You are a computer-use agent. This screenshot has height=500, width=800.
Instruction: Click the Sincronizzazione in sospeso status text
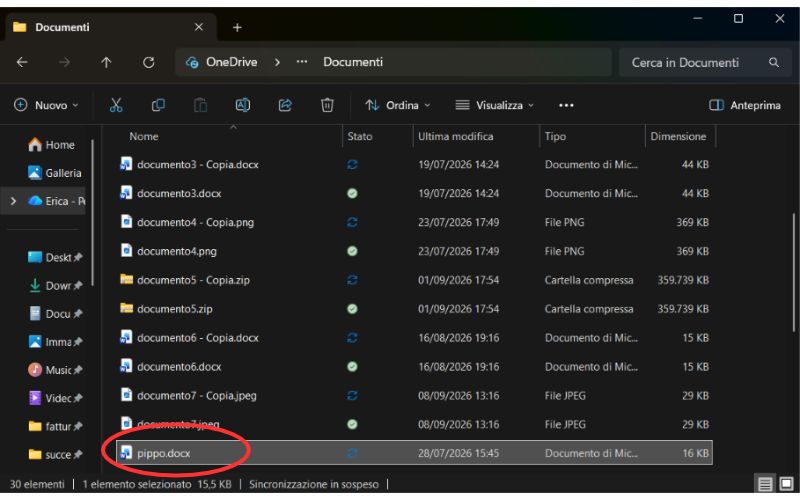point(314,484)
